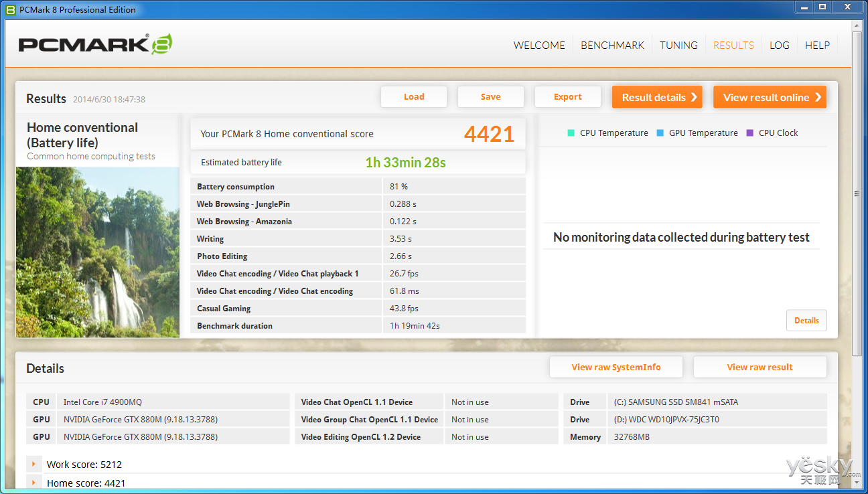Expand the Home score: 4421 row
The height and width of the screenshot is (494, 868).
33,482
